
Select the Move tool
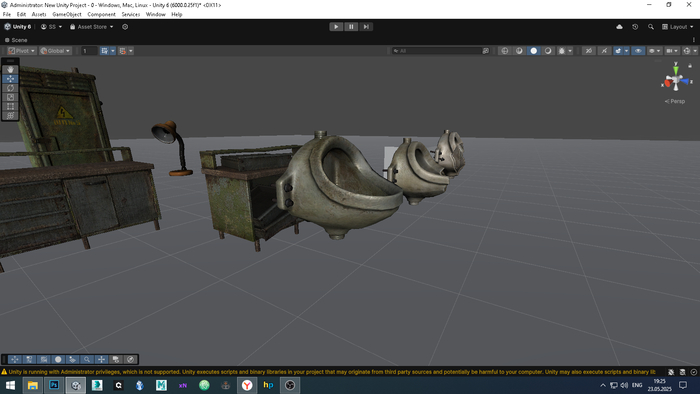(x=10, y=79)
